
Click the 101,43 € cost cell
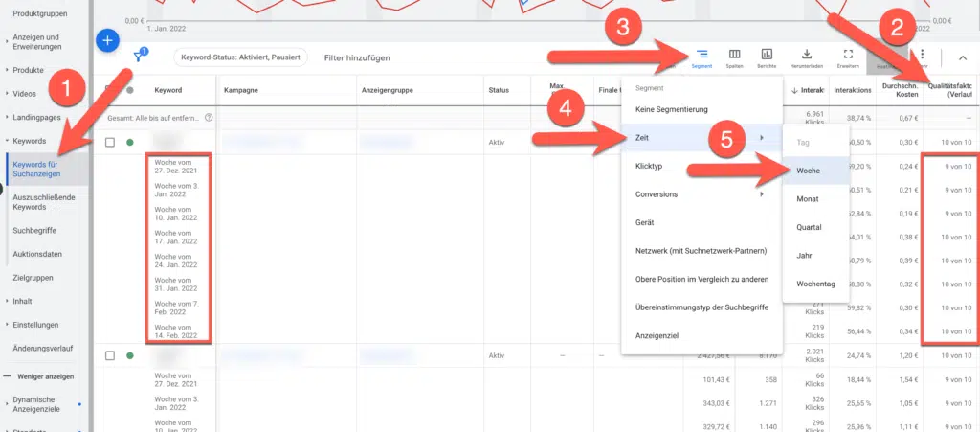click(x=715, y=379)
